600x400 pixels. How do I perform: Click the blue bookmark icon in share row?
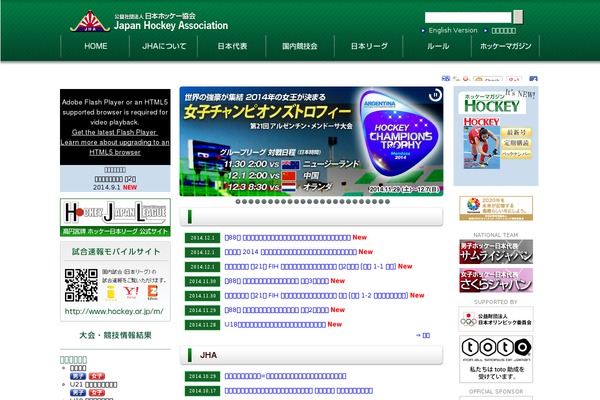tap(446, 78)
